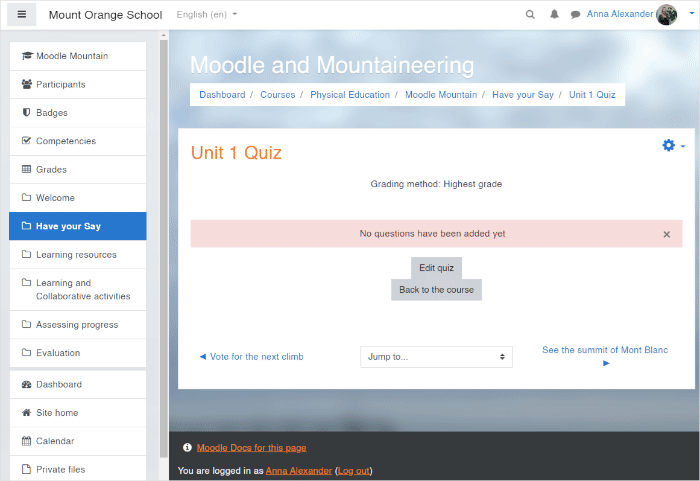Open the Welcome section in the sidebar
700x481 pixels.
click(78, 198)
